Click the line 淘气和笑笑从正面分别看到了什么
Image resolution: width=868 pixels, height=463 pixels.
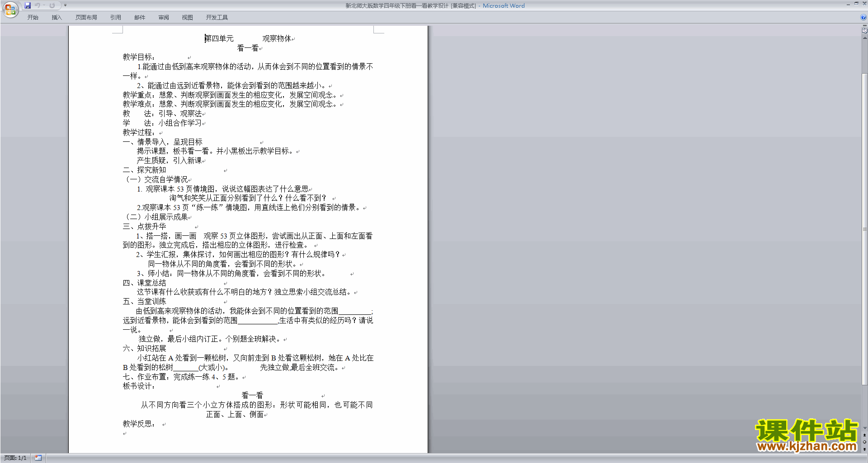[248, 198]
